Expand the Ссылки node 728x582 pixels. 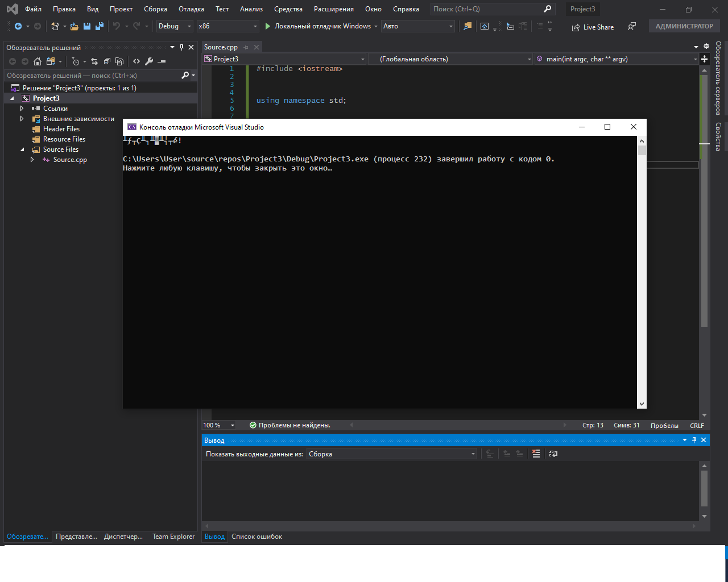click(x=22, y=109)
